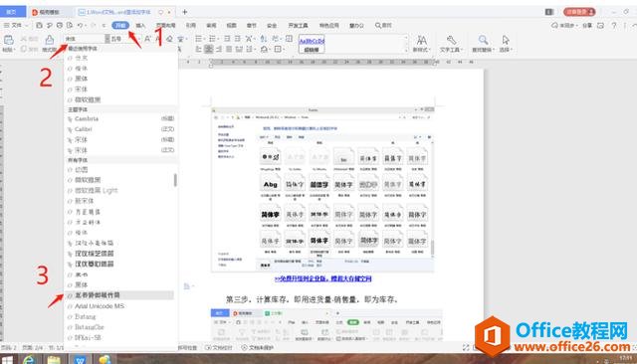Open the Text Tools wrench icon
The width and height of the screenshot is (637, 364).
coord(451,40)
